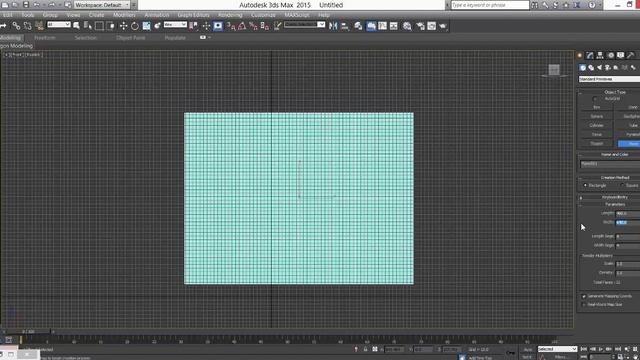Screen dimensions: 640x360
Task: Toggle the Percent Snap button
Action: 253,26
